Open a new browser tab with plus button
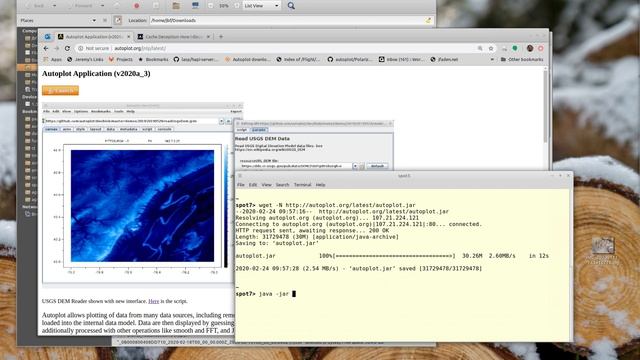The image size is (640, 360). tap(221, 37)
